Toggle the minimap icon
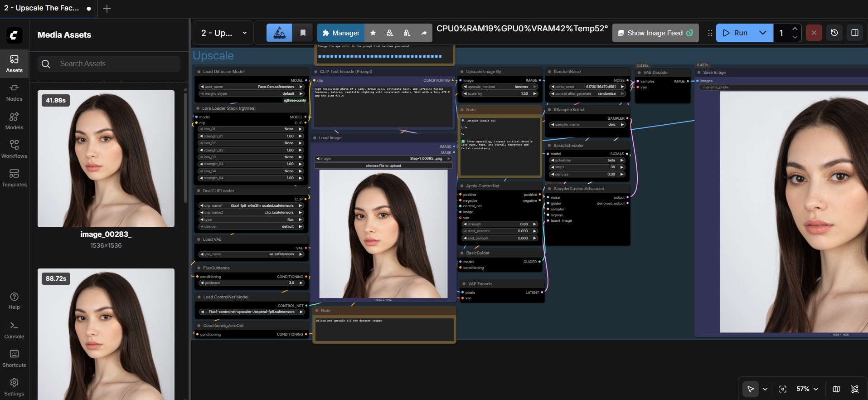This screenshot has height=400, width=868. pyautogui.click(x=836, y=389)
